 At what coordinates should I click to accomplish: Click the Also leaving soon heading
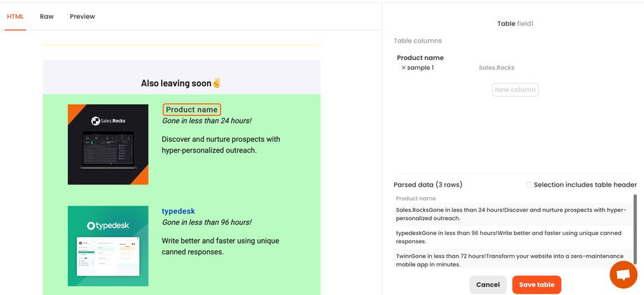point(181,83)
